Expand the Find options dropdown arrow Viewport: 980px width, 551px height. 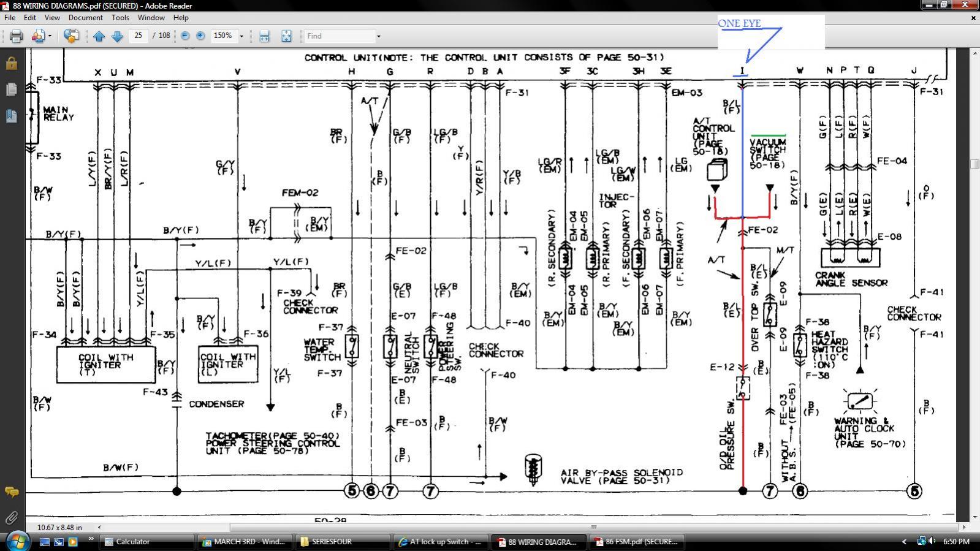tap(378, 36)
